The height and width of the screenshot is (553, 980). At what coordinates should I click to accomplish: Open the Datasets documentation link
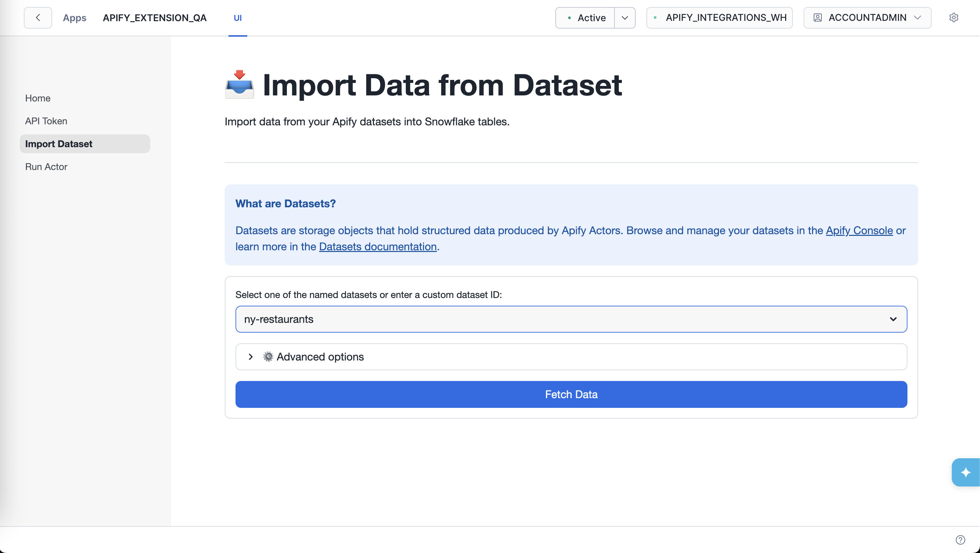pyautogui.click(x=377, y=247)
